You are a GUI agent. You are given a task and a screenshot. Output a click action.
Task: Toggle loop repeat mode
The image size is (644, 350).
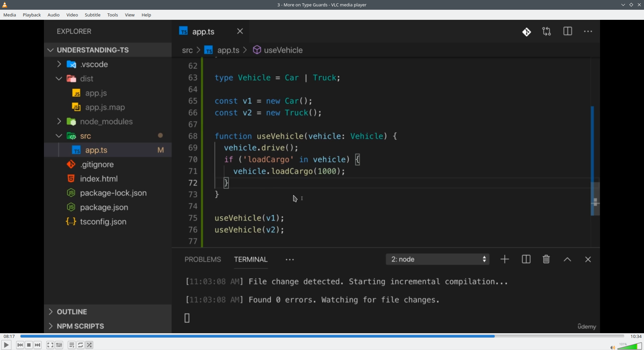coord(81,345)
